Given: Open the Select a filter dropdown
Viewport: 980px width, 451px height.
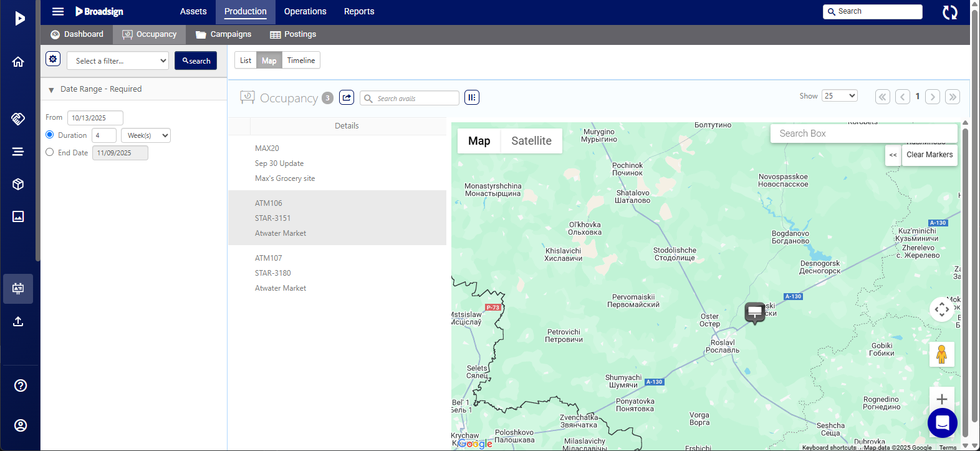Looking at the screenshot, I should tap(118, 61).
